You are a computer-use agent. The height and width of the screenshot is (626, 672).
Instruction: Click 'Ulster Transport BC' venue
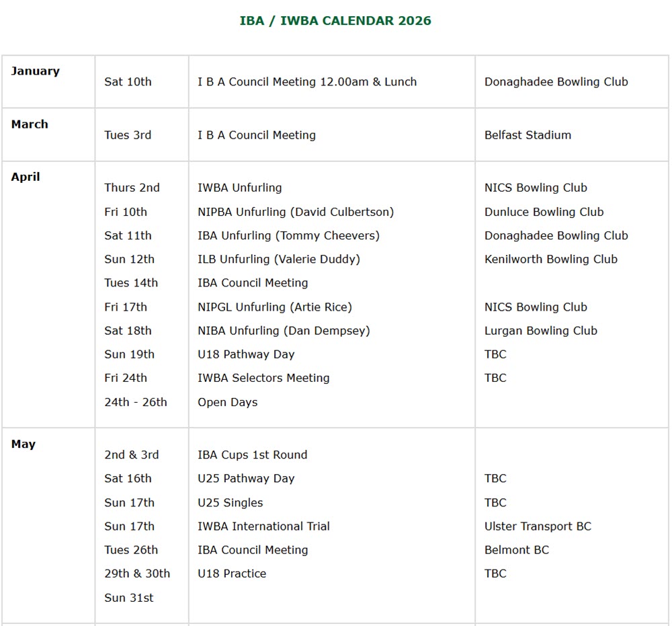538,526
